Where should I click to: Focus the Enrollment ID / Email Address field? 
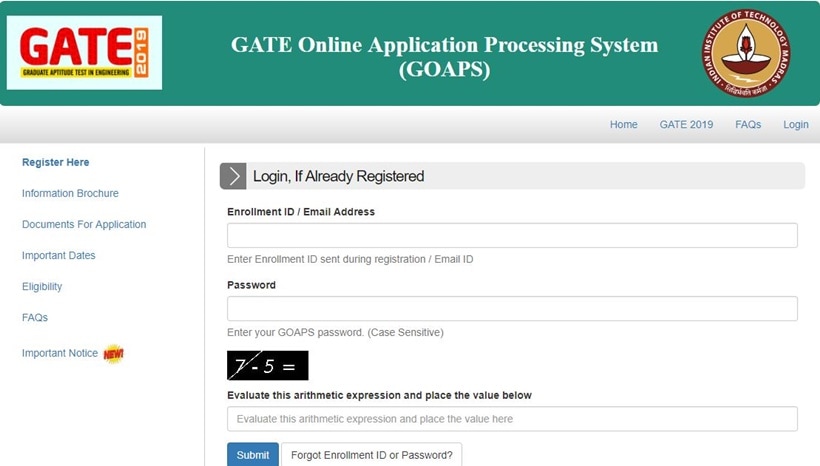[512, 235]
